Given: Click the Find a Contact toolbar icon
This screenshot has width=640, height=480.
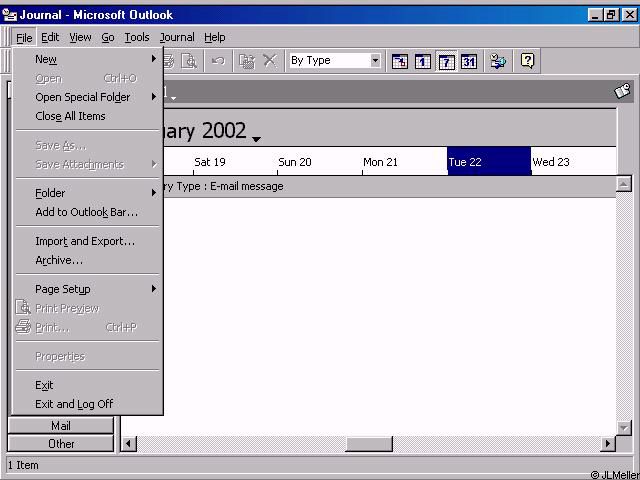Looking at the screenshot, I should tap(498, 61).
